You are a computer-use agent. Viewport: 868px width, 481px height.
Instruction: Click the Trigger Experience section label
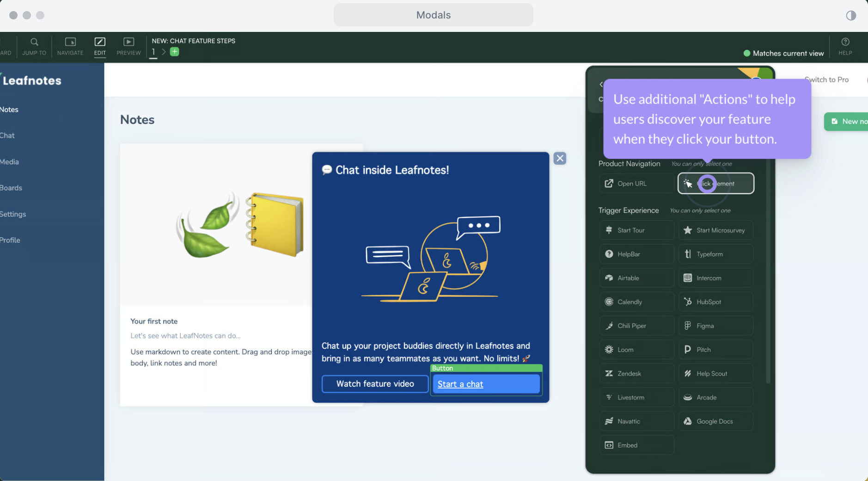coord(629,210)
